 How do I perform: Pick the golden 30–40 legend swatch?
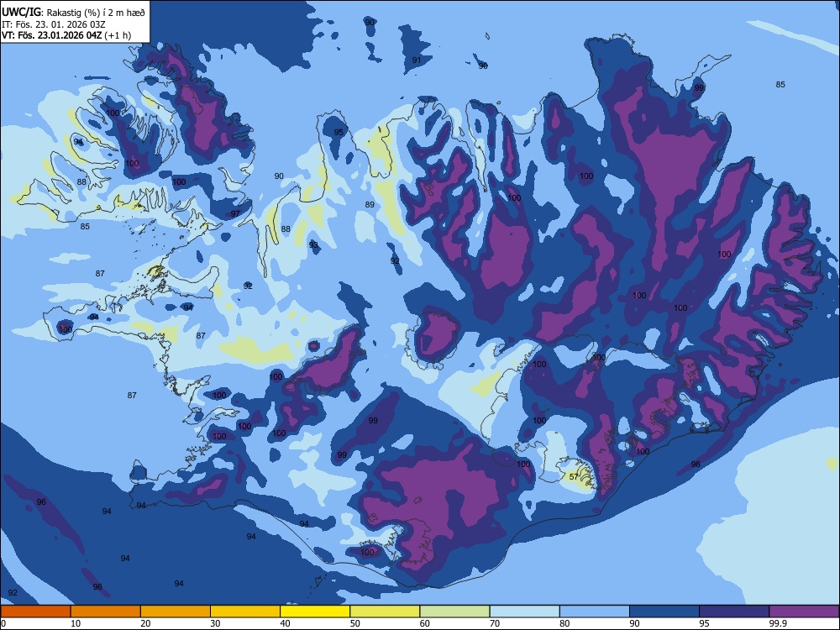[x=245, y=612]
